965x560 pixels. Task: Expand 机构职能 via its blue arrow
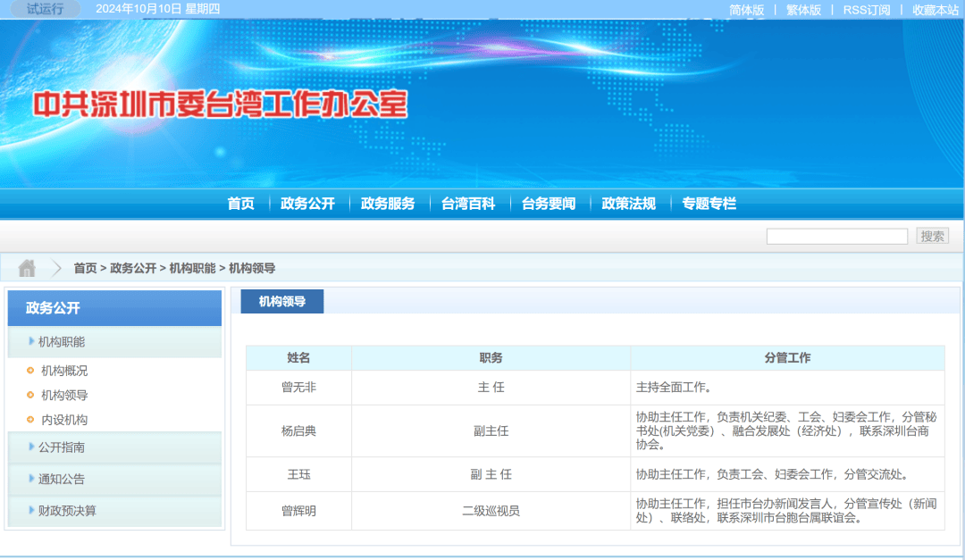(31, 341)
